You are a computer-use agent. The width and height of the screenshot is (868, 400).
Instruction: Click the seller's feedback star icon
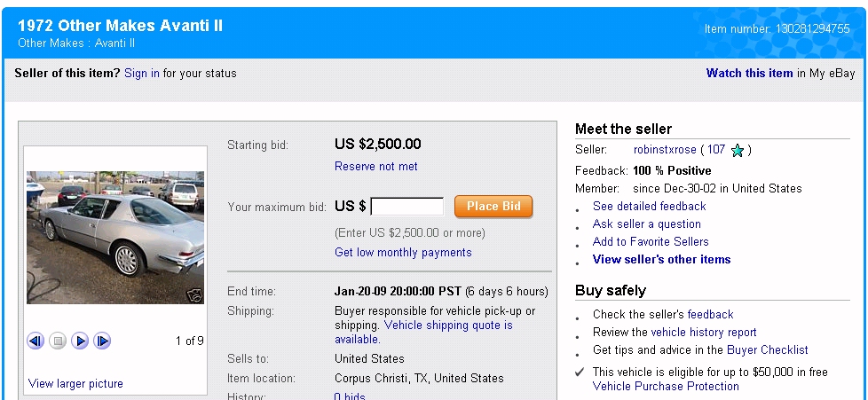(x=737, y=151)
